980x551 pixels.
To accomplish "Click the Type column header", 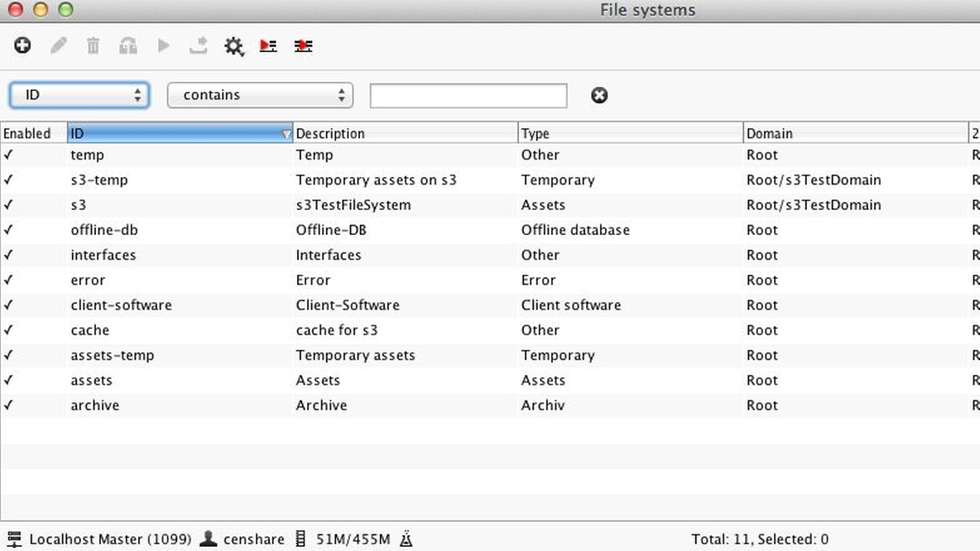I will pyautogui.click(x=630, y=133).
